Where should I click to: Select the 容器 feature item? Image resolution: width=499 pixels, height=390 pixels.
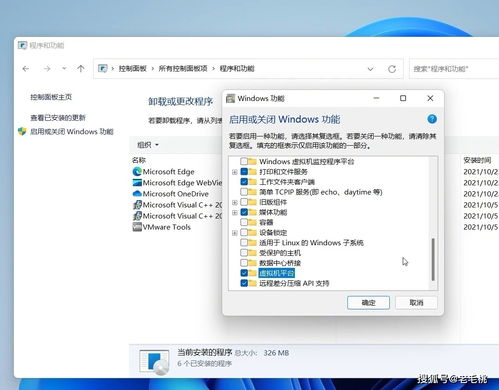coord(266,222)
